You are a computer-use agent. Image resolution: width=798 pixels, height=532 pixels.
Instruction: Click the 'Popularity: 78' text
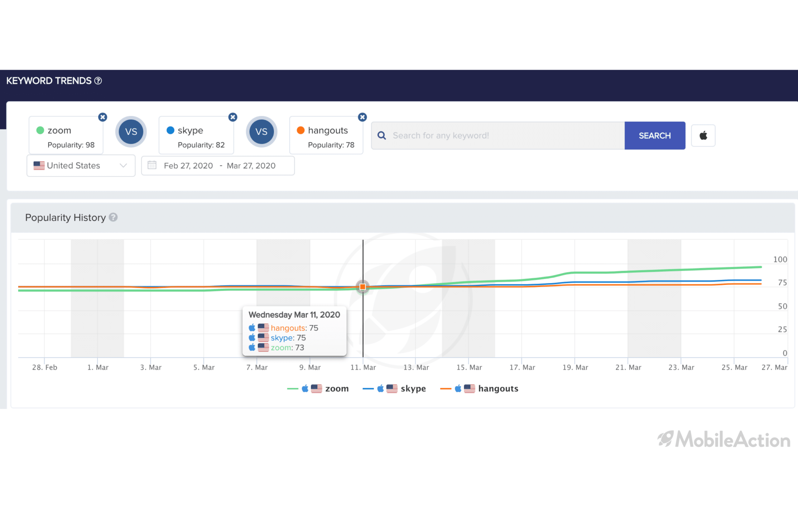[x=331, y=145]
